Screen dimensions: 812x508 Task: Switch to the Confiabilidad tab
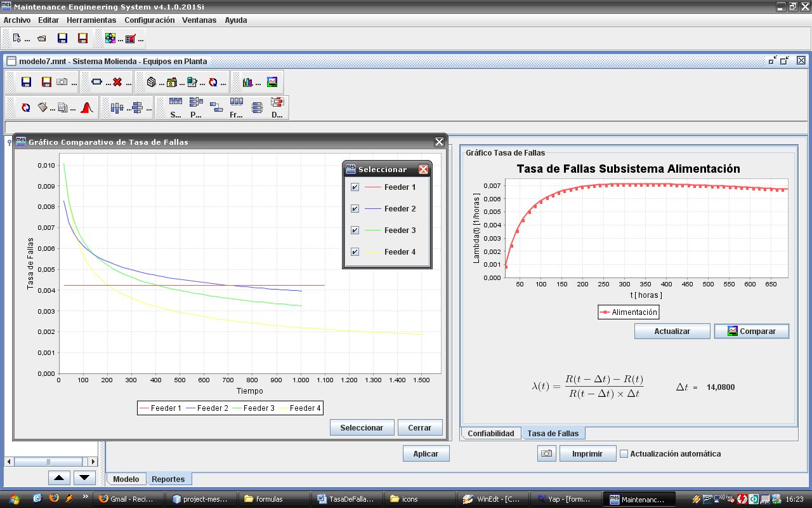pyautogui.click(x=490, y=433)
